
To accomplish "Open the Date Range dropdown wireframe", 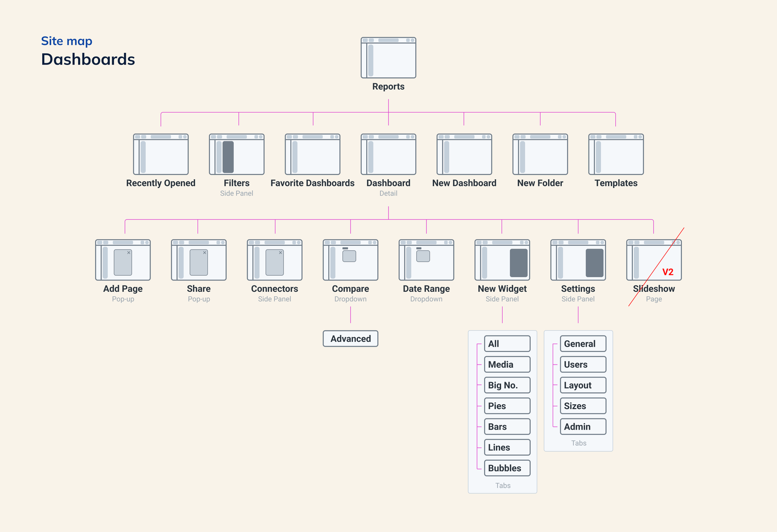I will (x=426, y=260).
